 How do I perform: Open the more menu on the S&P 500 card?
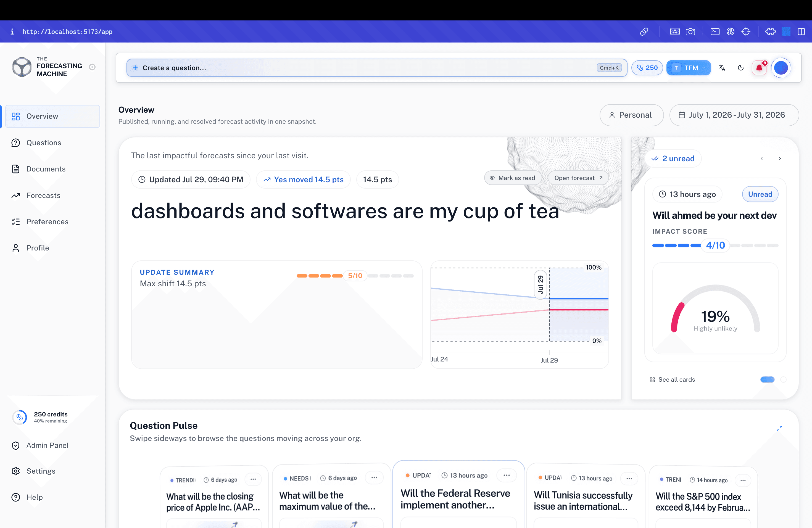(x=743, y=480)
